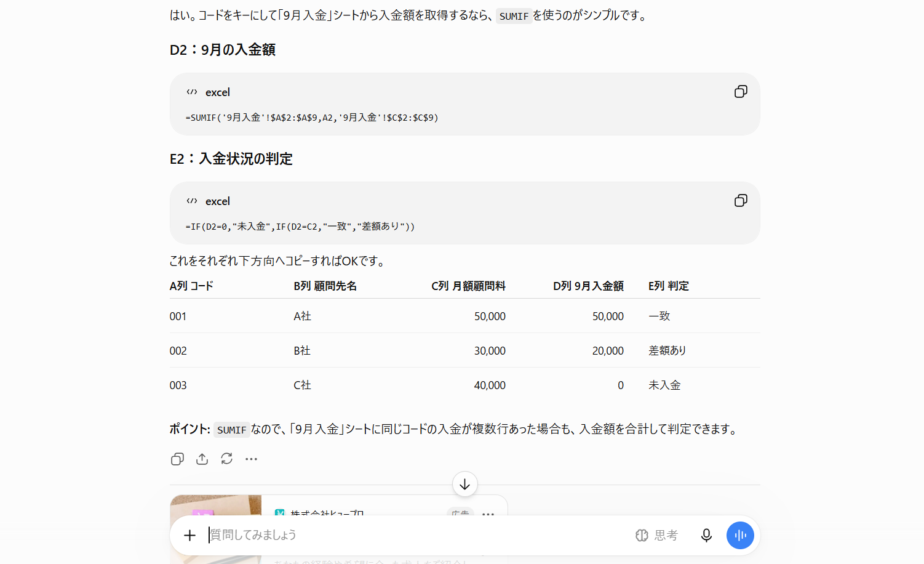This screenshot has height=564, width=924.
Task: Click the code icon in SUMIF block
Action: pos(192,92)
